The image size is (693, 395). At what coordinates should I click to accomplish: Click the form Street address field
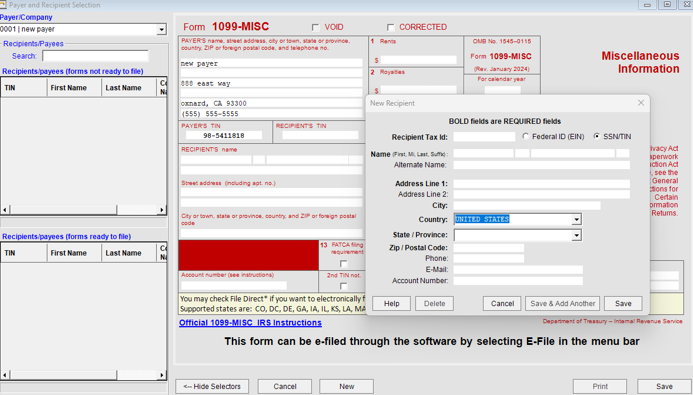271,192
